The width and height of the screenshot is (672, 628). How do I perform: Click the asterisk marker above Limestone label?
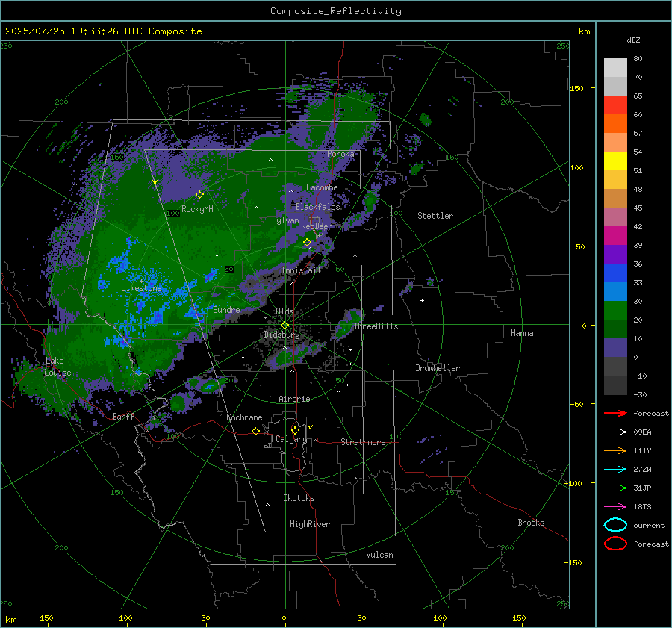(x=141, y=282)
